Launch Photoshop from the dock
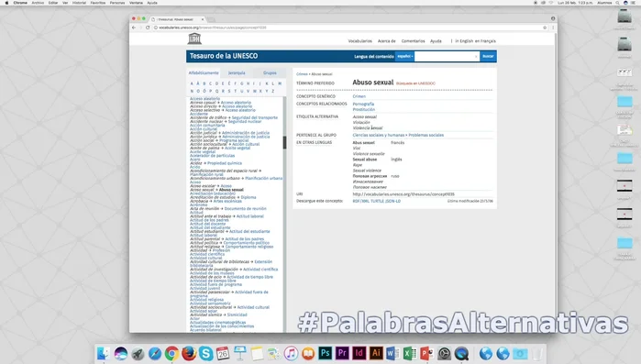 click(326, 353)
